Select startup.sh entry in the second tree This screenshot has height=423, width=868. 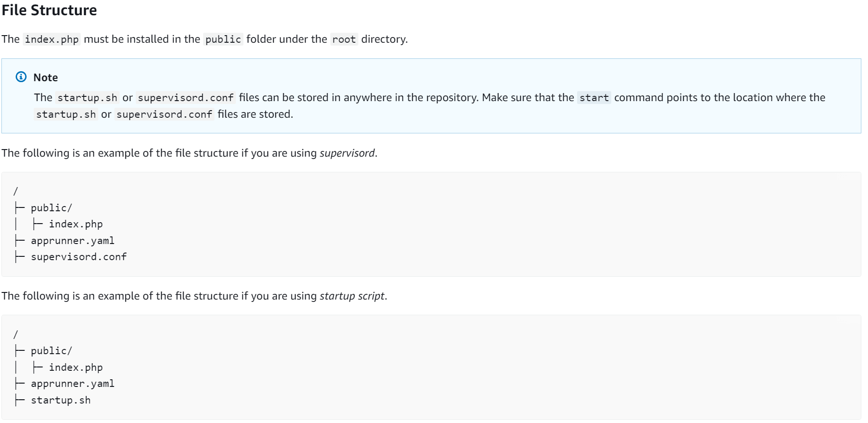click(61, 400)
